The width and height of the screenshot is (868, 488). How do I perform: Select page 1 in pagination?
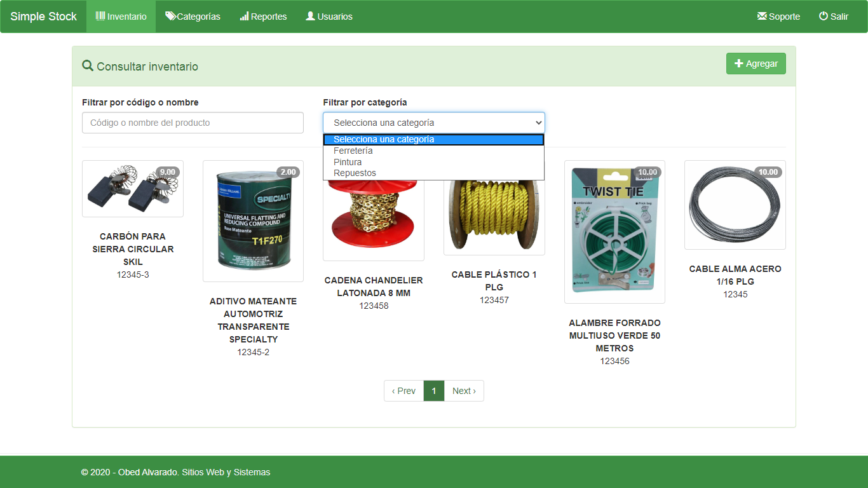[x=434, y=391]
